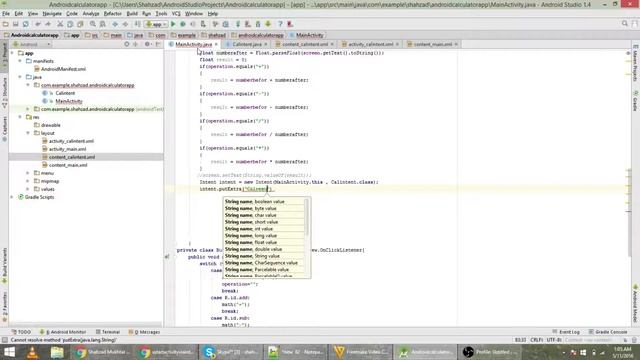Click the Open folder toolbar icon

point(5,24)
